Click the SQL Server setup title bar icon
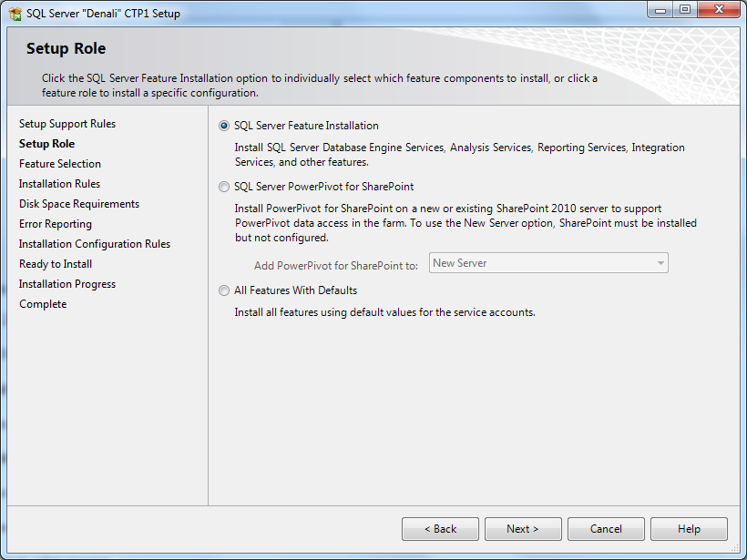747x560 pixels. 15,14
